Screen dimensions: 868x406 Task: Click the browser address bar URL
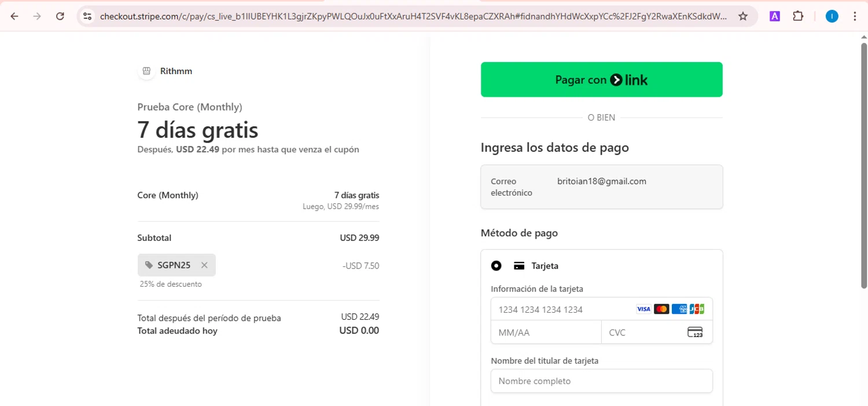click(x=413, y=16)
